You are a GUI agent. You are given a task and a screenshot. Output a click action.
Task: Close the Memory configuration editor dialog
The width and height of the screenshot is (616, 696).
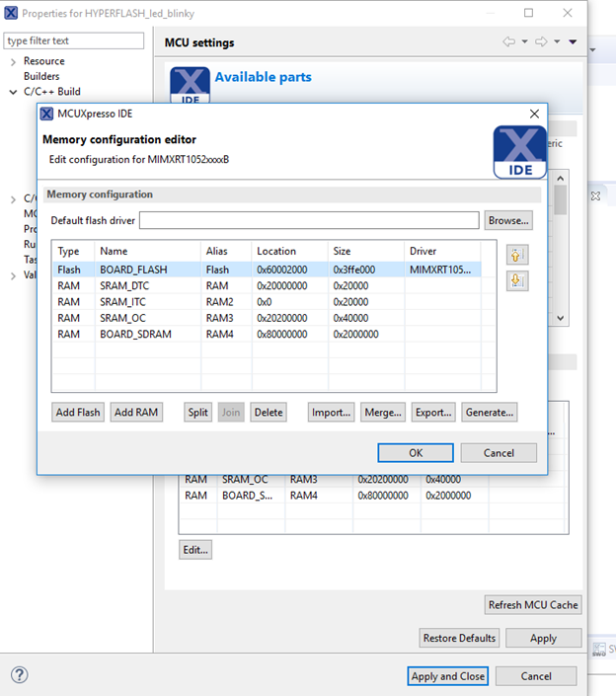(x=534, y=114)
